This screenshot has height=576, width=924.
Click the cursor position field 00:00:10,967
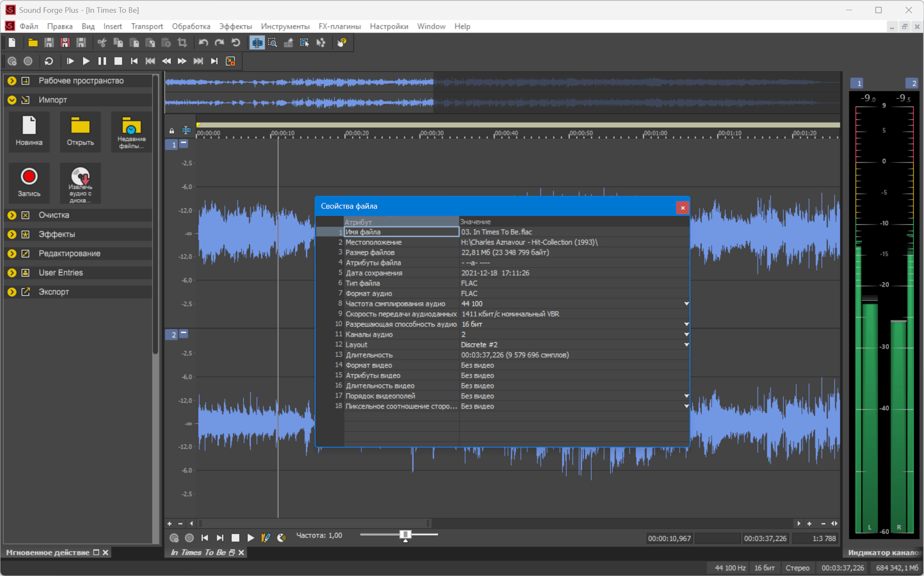669,538
